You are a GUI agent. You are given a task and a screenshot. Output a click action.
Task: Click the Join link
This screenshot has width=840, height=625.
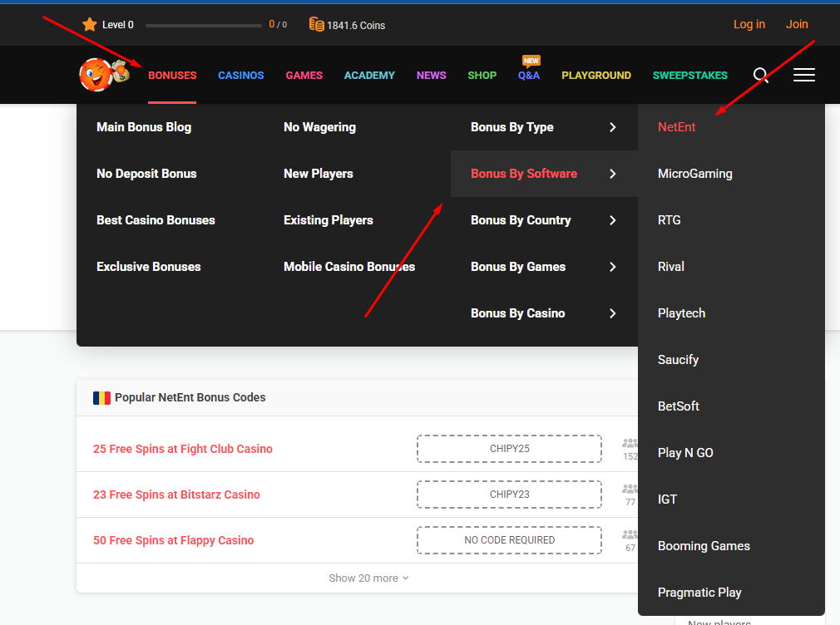[x=797, y=24]
